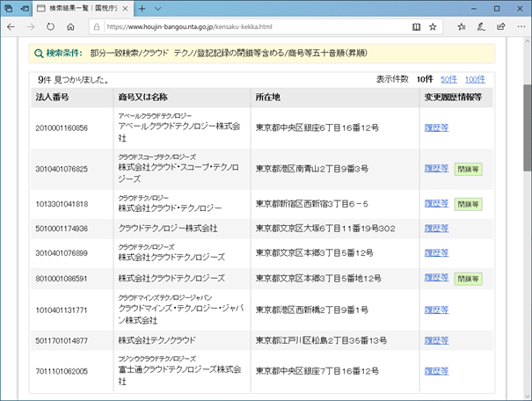Go to the browser home page icon
Viewport: 532px width, 401px height.
71,26
